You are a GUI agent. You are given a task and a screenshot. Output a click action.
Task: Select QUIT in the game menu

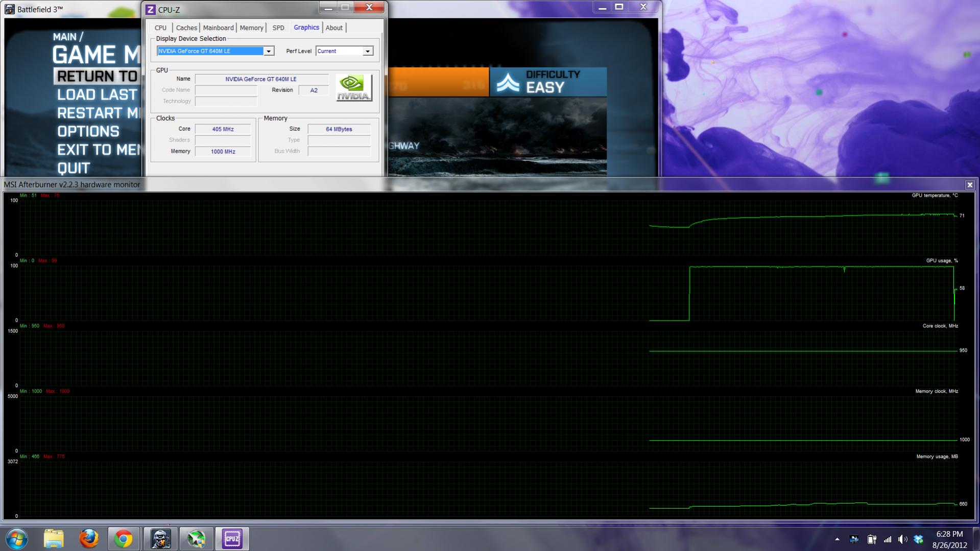point(74,169)
